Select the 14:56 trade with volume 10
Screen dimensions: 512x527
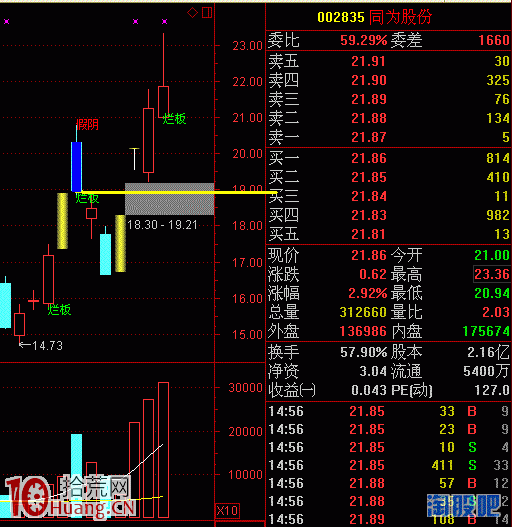(389, 447)
